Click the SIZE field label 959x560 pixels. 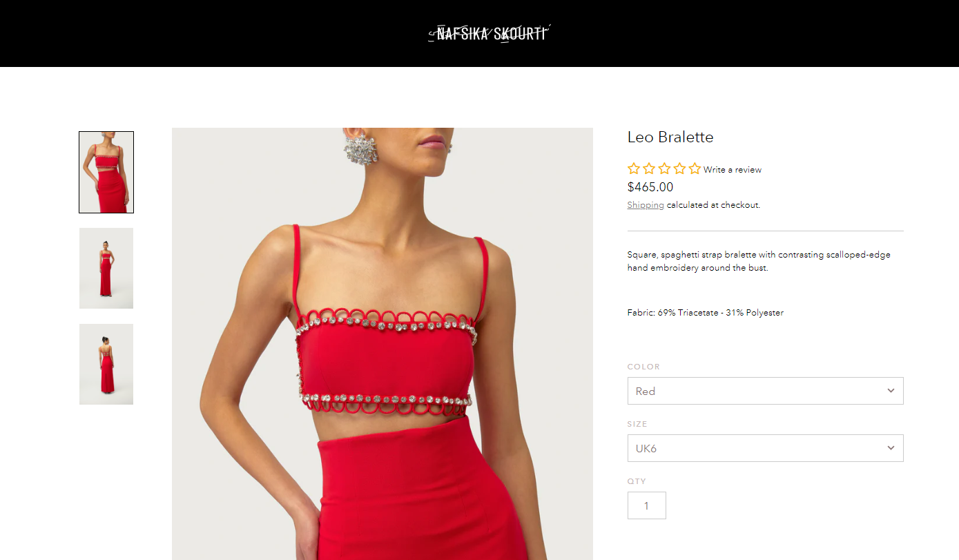637,424
